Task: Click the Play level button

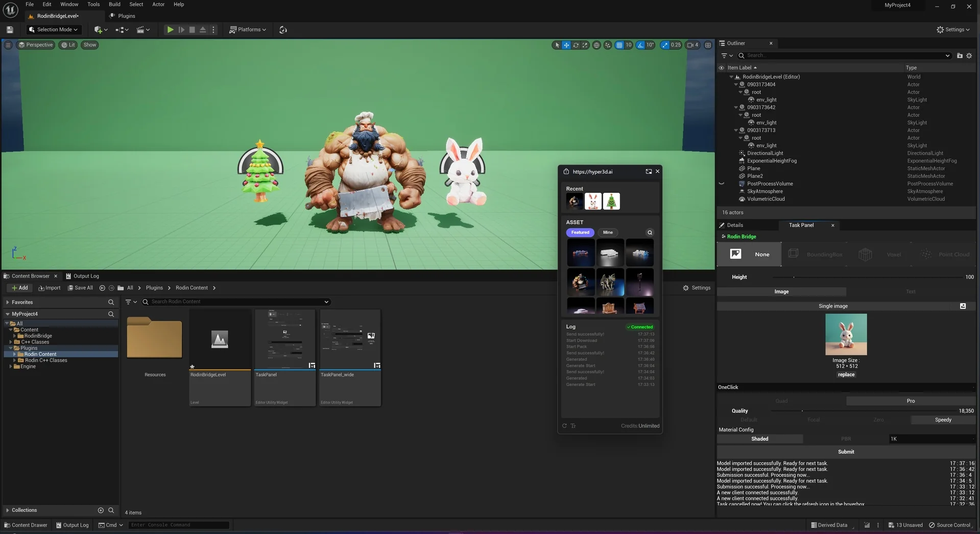Action: point(170,30)
